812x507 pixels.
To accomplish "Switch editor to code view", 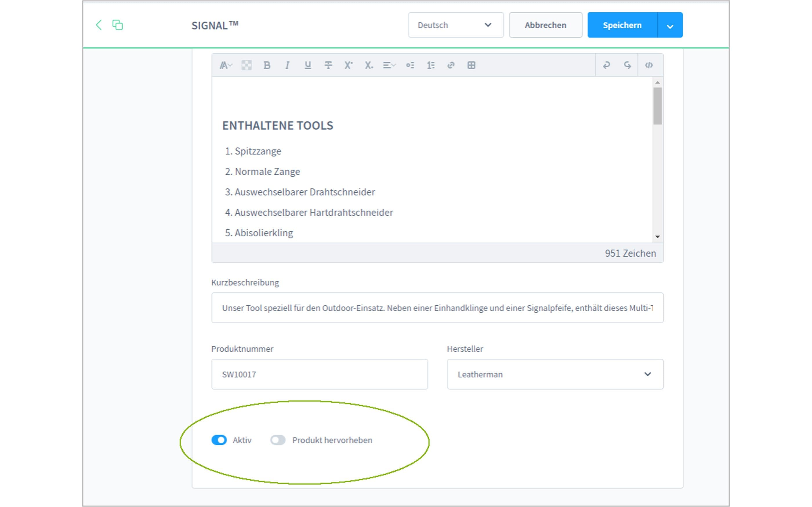I will point(649,65).
